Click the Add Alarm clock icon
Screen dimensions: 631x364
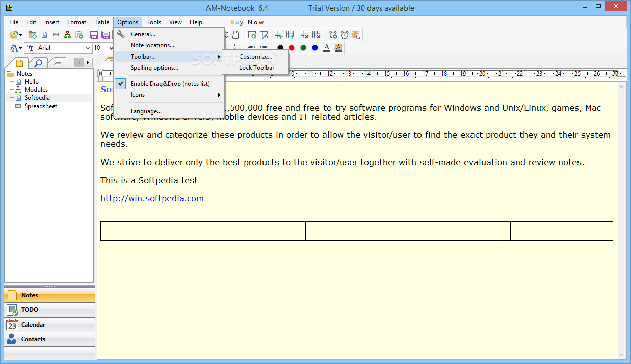pos(333,35)
